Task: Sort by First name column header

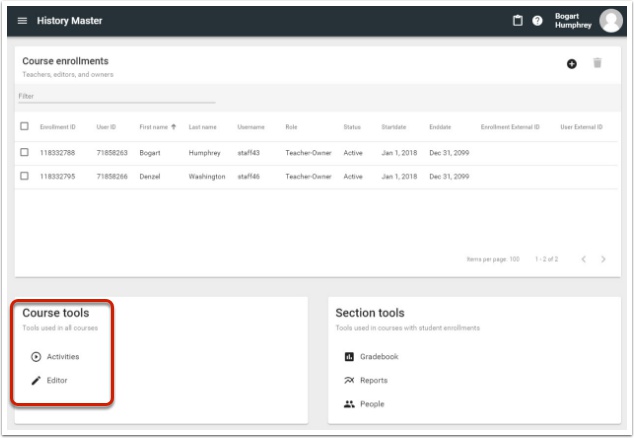Action: click(156, 127)
